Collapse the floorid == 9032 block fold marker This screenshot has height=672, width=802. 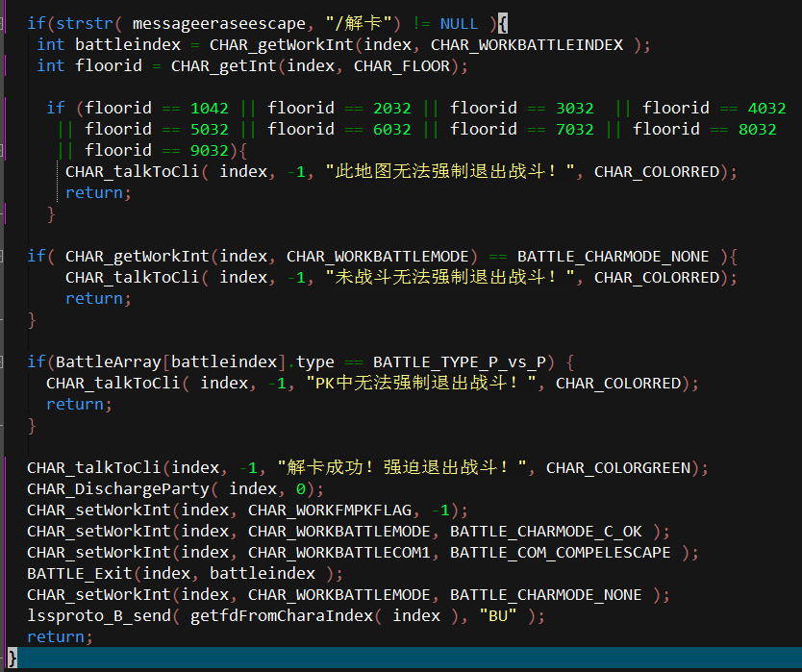(x=2, y=150)
